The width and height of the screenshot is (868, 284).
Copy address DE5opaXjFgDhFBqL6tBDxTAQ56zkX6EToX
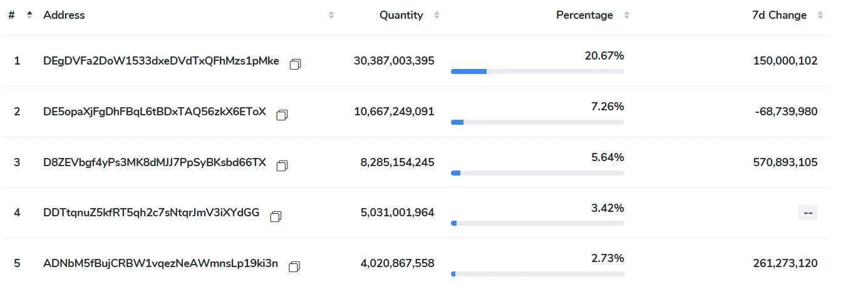[x=282, y=115]
